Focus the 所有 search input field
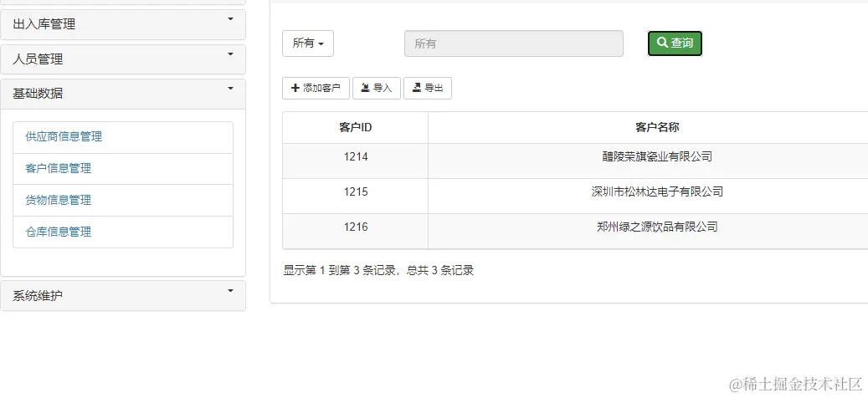The image size is (868, 398). (514, 43)
